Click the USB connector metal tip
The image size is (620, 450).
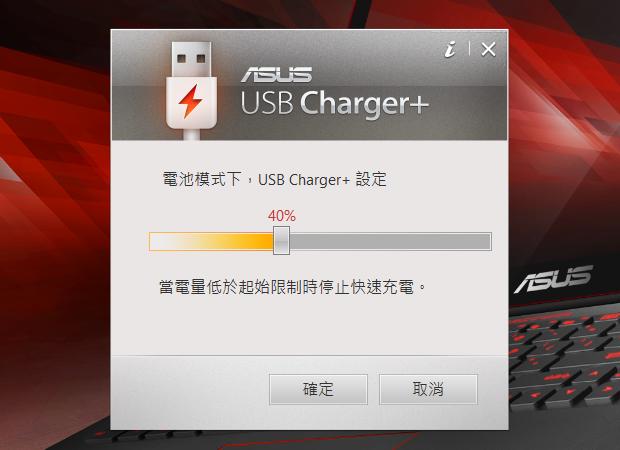point(191,59)
